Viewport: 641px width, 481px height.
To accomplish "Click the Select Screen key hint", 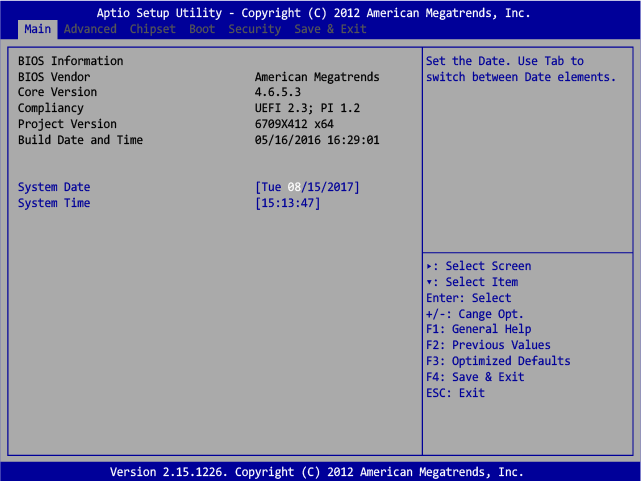I will [479, 266].
